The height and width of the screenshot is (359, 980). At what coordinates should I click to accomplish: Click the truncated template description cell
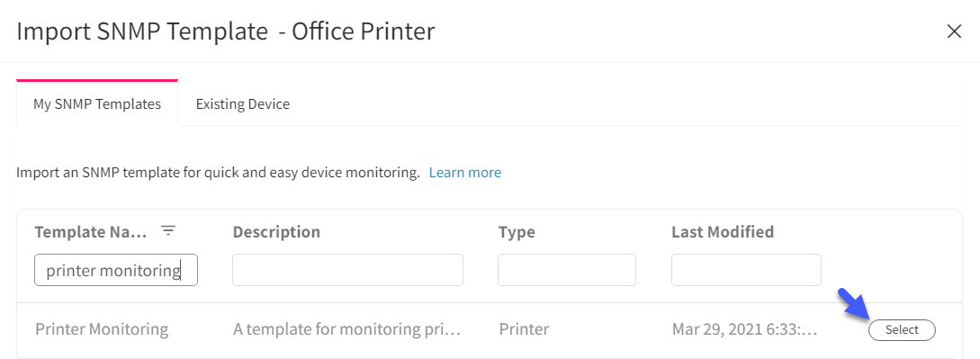click(x=347, y=329)
